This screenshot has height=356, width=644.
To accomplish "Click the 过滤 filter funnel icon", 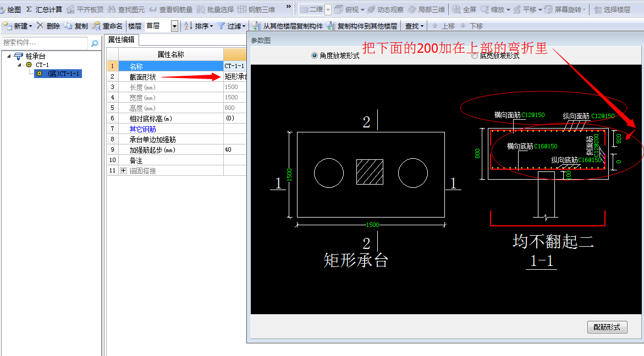I will [221, 26].
